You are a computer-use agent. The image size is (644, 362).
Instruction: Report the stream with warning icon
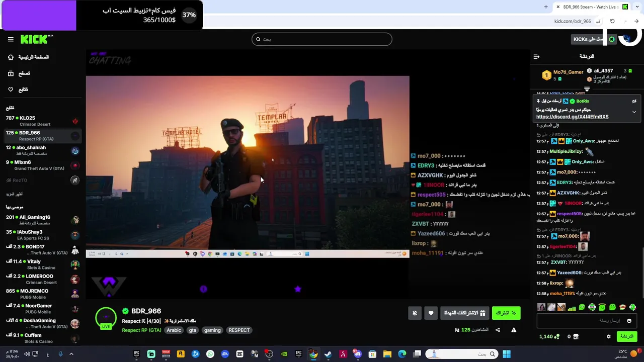pos(514,330)
